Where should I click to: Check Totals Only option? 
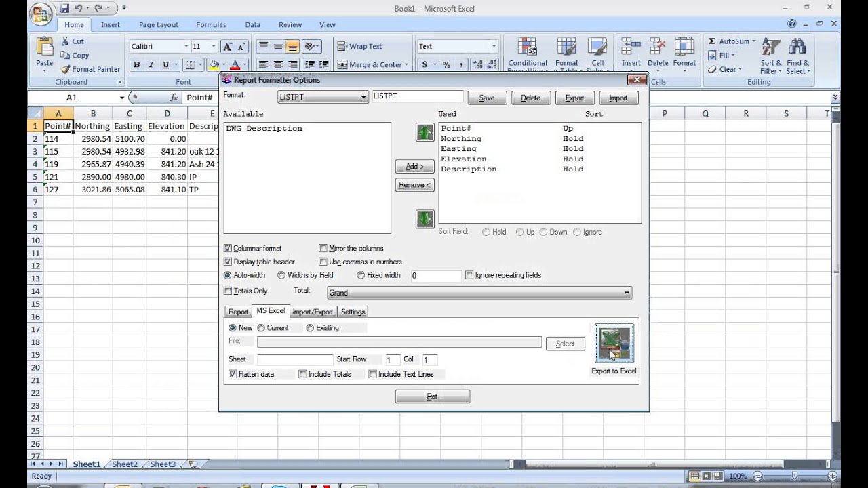tap(228, 291)
